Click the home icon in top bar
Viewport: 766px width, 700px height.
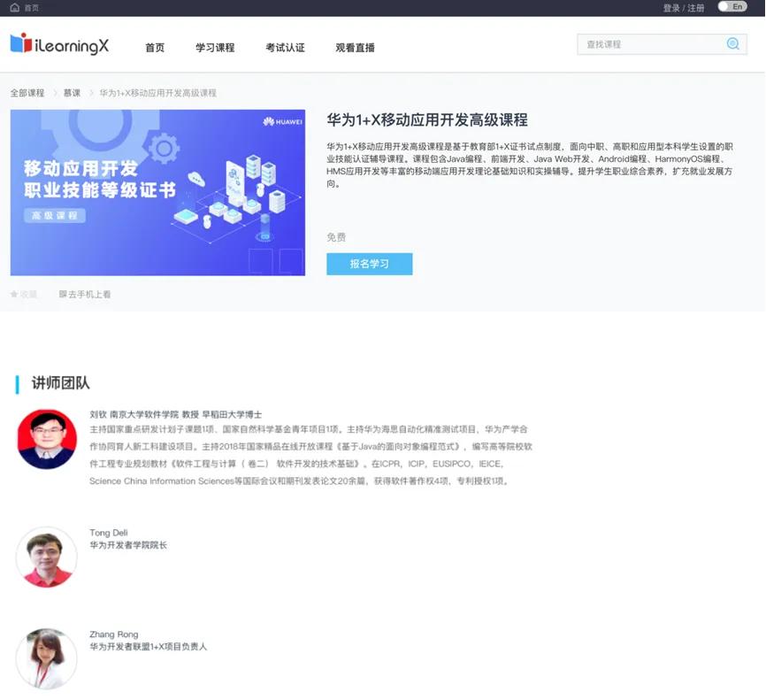pyautogui.click(x=15, y=7)
